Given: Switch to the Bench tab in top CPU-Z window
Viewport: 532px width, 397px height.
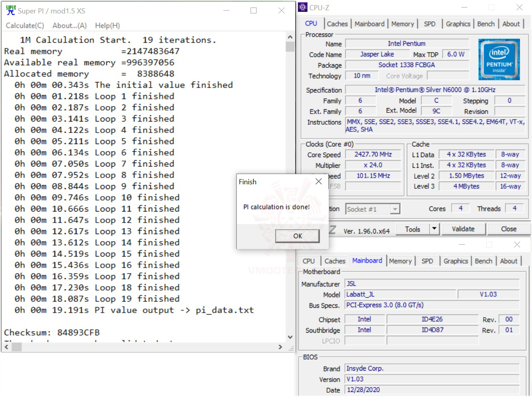Looking at the screenshot, I should click(486, 24).
